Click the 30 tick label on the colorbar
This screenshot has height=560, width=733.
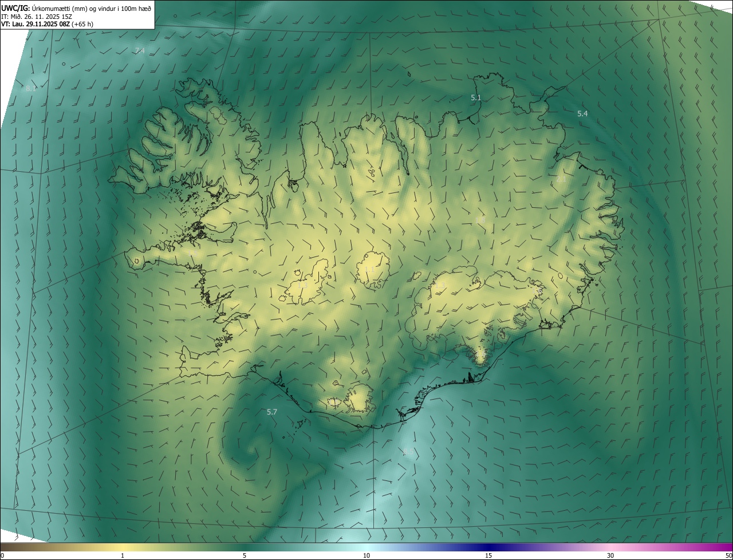click(610, 555)
